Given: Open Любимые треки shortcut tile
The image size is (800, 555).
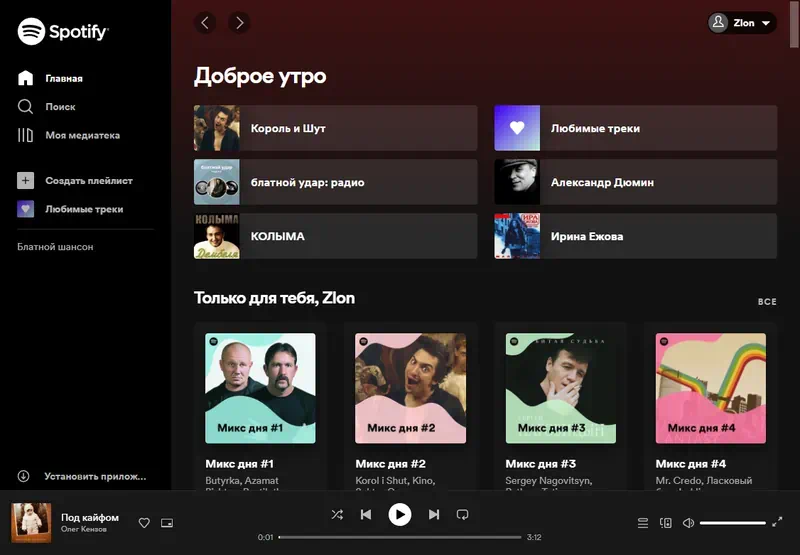Looking at the screenshot, I should tap(636, 128).
